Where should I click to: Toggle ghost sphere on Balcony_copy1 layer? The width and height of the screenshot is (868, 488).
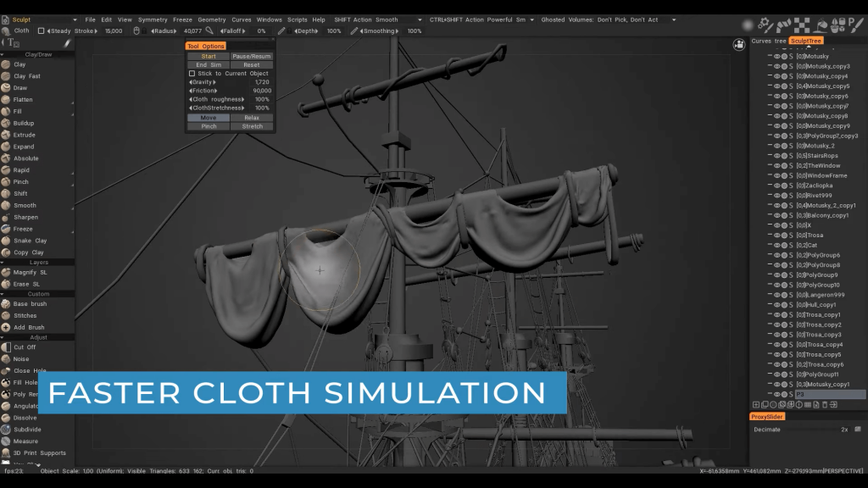click(784, 216)
